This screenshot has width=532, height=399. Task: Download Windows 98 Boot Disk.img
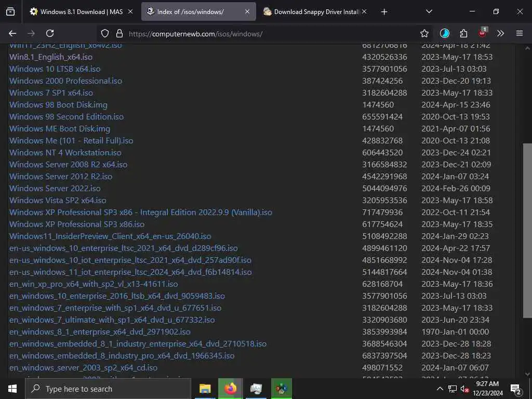click(x=58, y=105)
